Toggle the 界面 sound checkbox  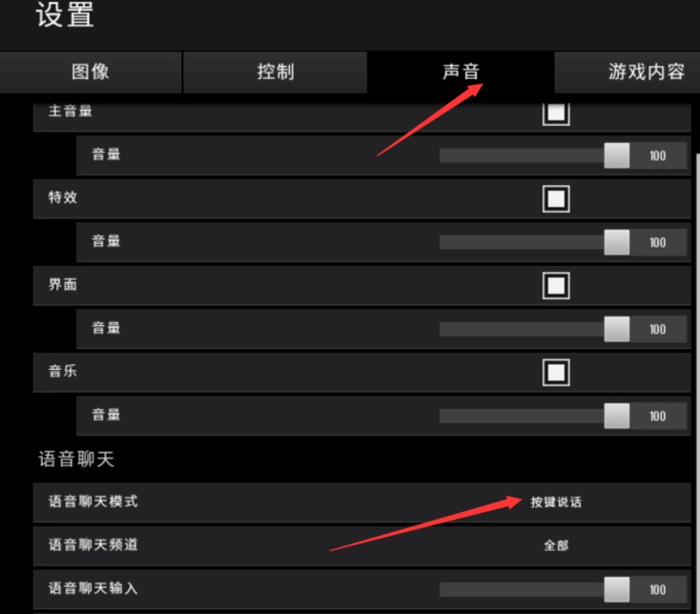pyautogui.click(x=556, y=286)
